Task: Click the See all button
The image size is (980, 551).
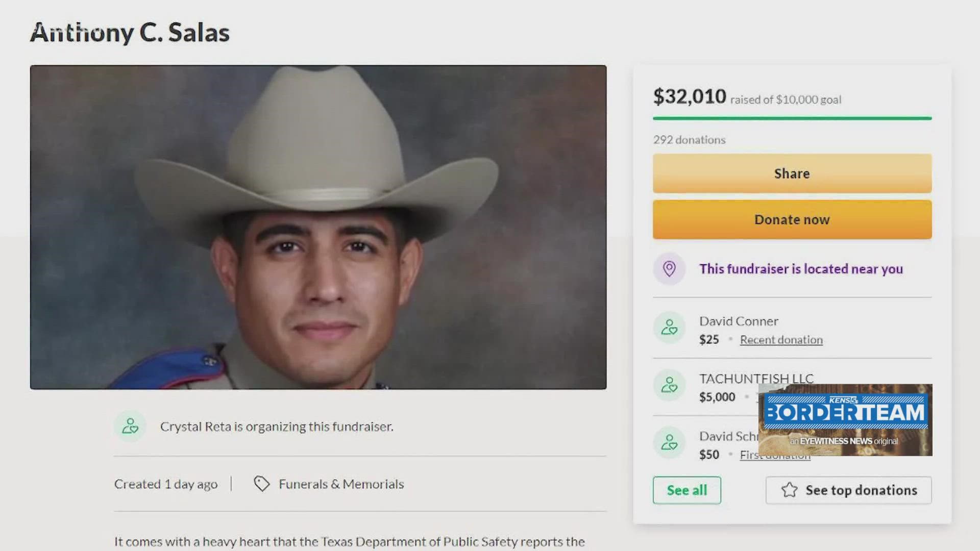Action: [687, 490]
